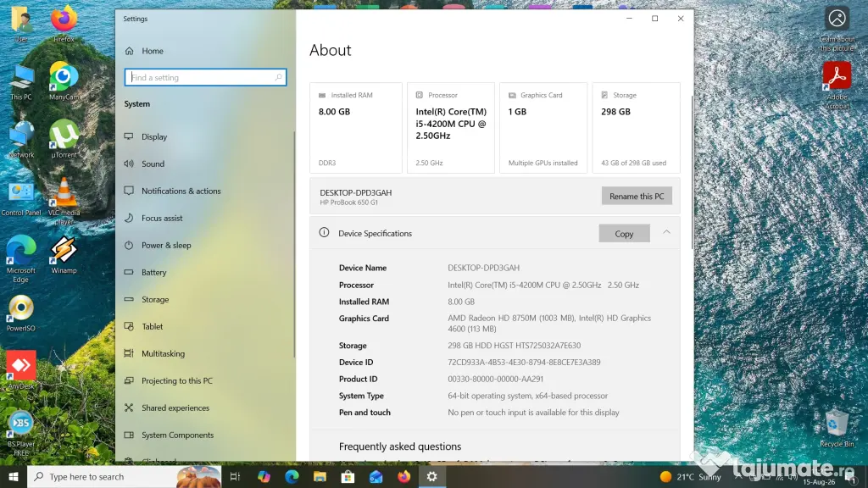868x488 pixels.
Task: Click the Processor summary card
Action: (451, 128)
